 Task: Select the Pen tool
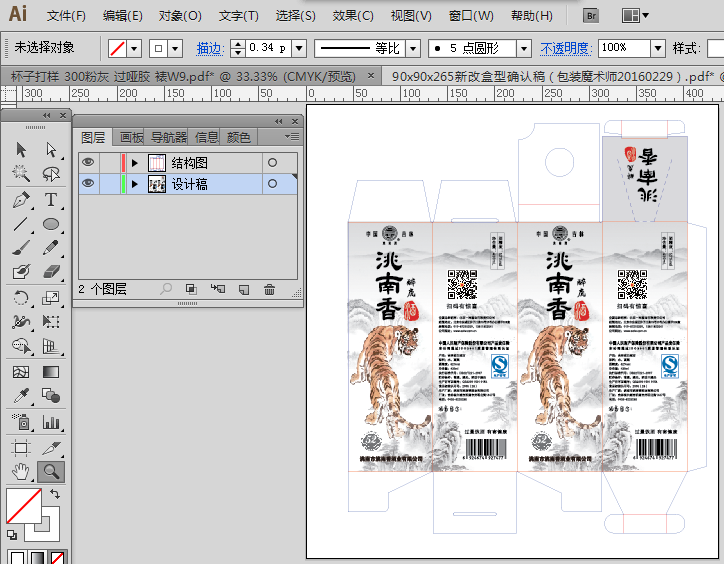[21, 200]
